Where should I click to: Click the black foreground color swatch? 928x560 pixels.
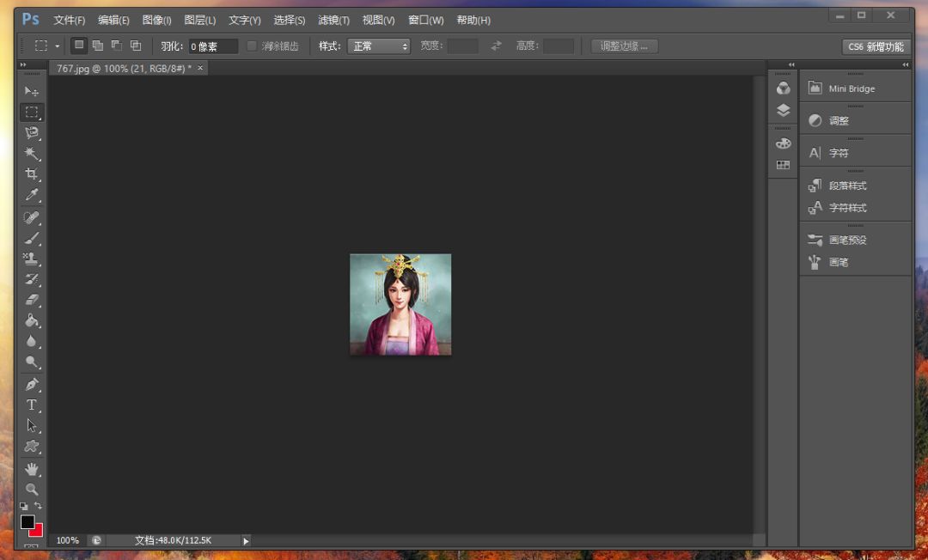27,521
